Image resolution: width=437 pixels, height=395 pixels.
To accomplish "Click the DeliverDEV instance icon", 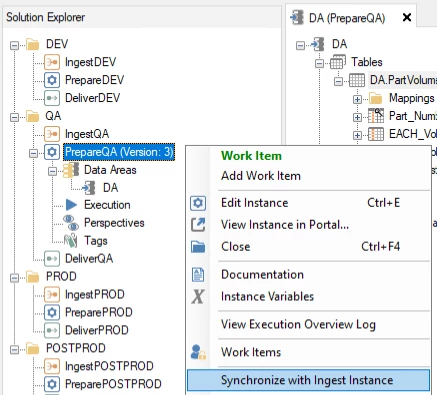I will (52, 98).
